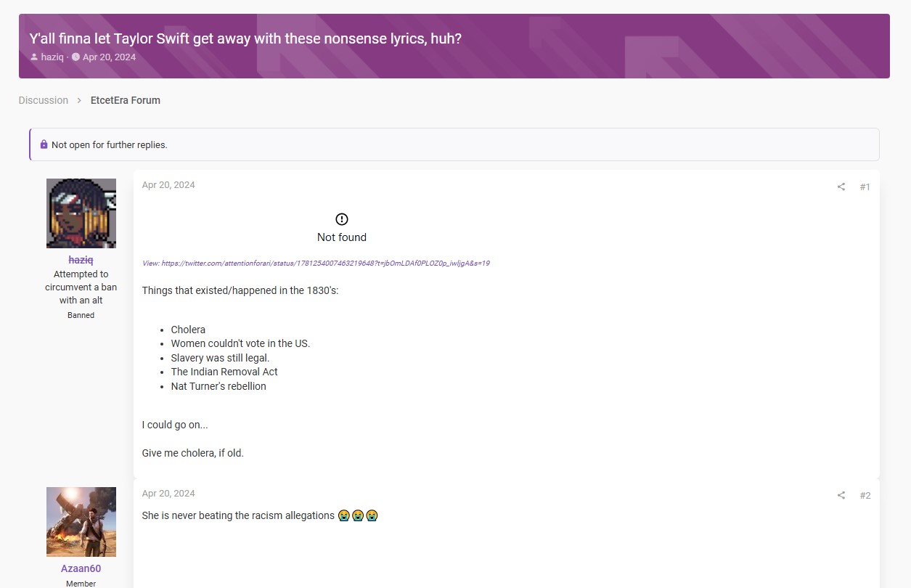Click the breadcrumb chevron after Discussion

click(x=79, y=100)
